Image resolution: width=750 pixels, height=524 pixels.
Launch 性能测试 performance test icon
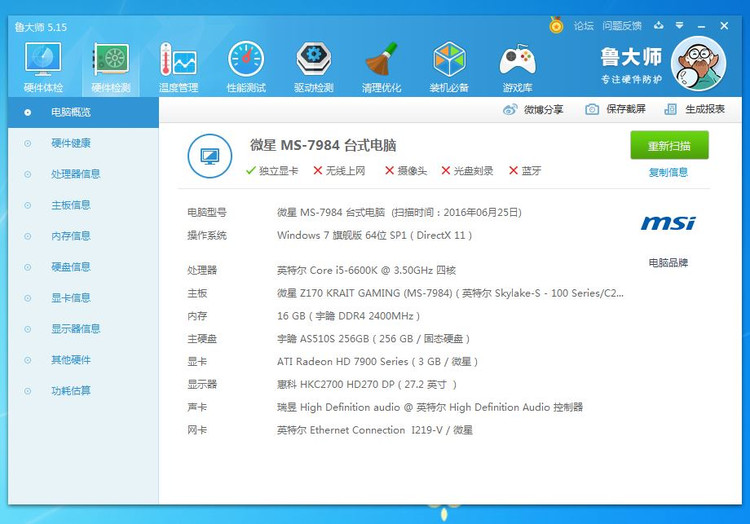click(x=246, y=67)
